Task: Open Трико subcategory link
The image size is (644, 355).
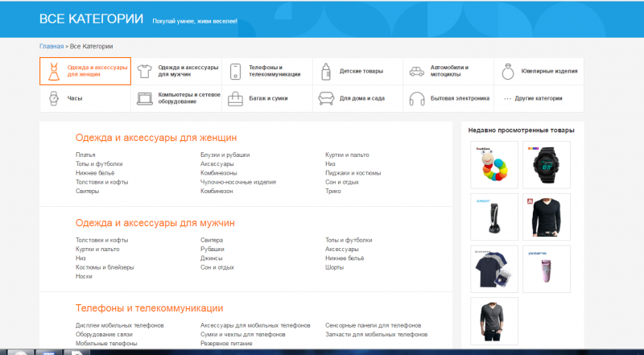Action: coord(333,191)
